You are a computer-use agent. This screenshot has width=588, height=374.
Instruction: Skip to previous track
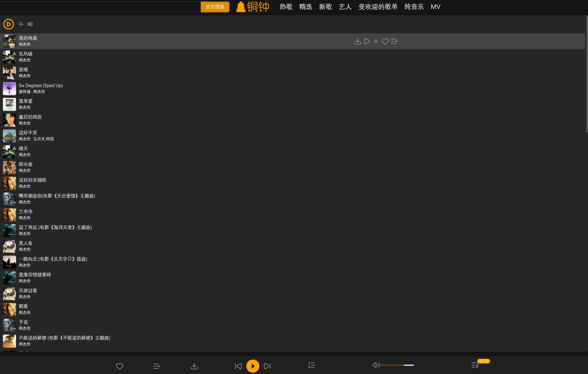[x=238, y=366]
